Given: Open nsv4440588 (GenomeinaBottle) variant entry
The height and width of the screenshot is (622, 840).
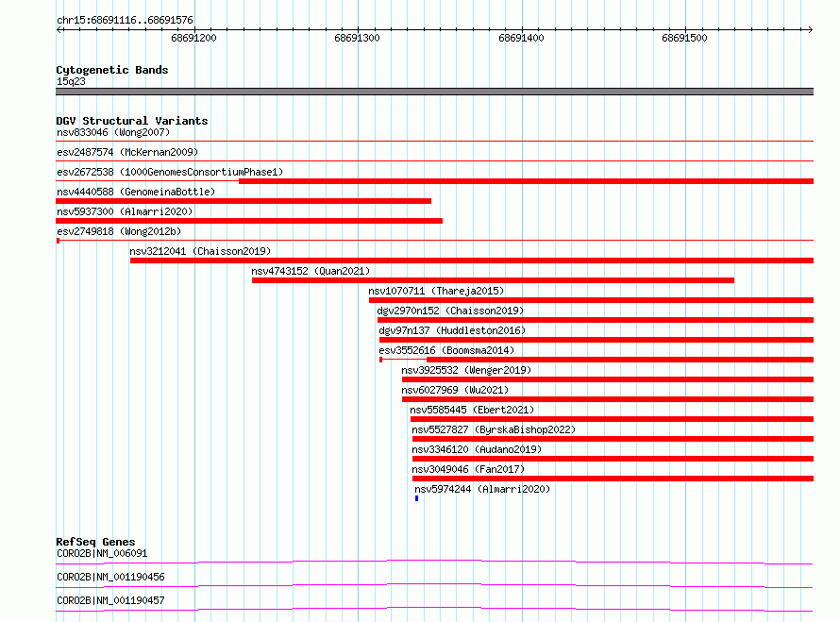Looking at the screenshot, I should tap(136, 192).
